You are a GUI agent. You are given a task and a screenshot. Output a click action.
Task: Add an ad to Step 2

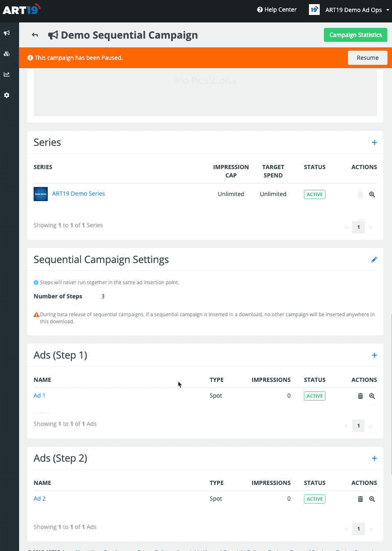click(374, 458)
